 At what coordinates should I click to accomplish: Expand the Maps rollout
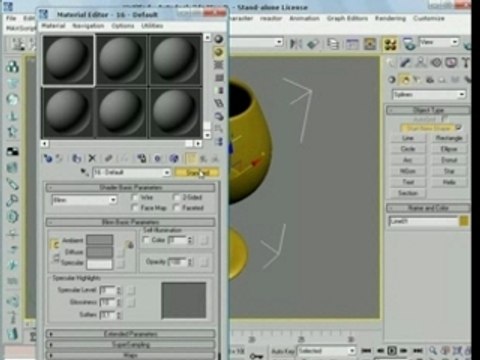[x=130, y=355]
